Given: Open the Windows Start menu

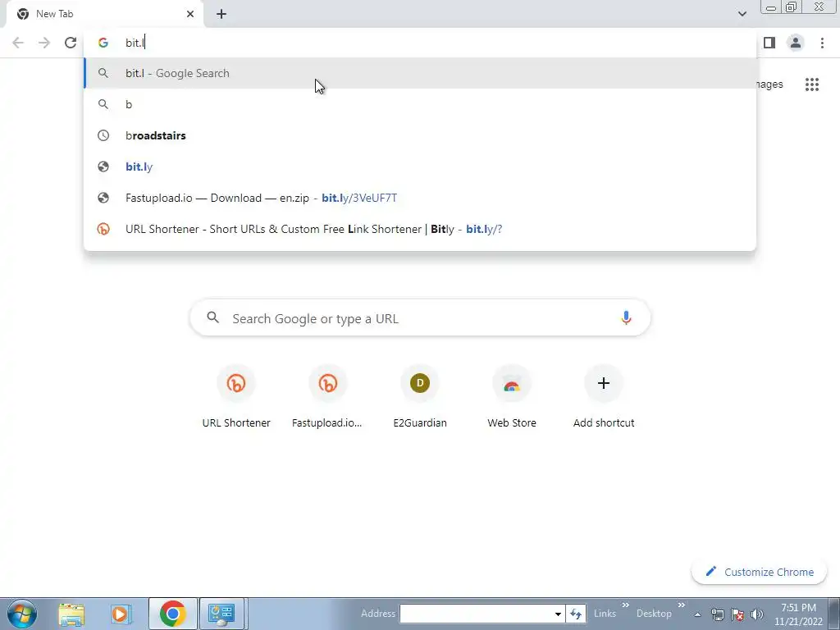Looking at the screenshot, I should tap(22, 614).
